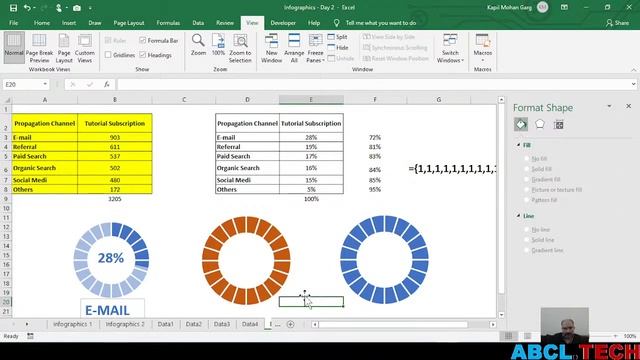Click the camera icon in quick access toolbar

coord(77,8)
